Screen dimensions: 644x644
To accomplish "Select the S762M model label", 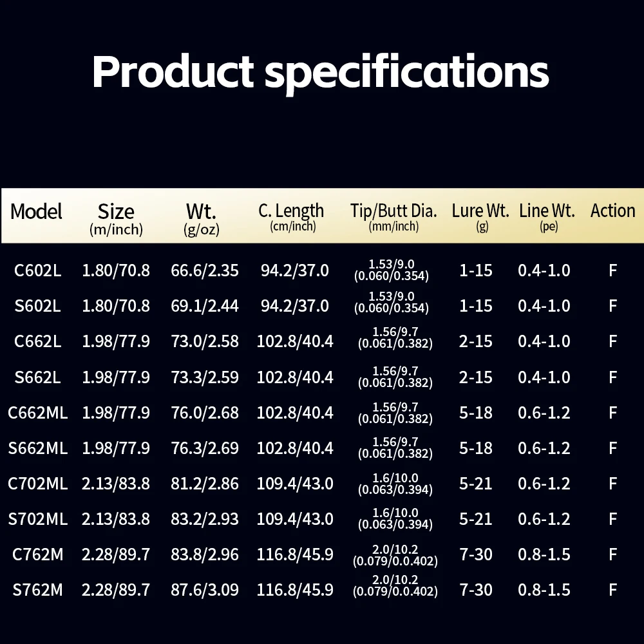I will click(38, 590).
